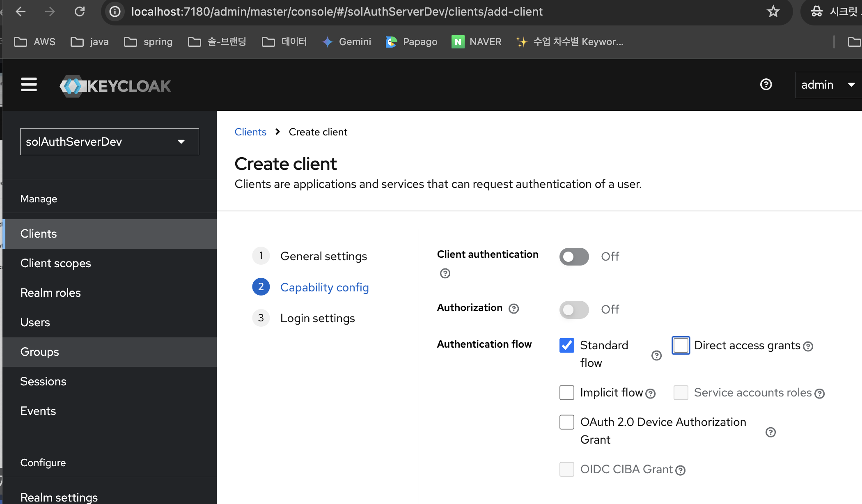
Task: Click the hamburger menu icon
Action: [x=28, y=85]
